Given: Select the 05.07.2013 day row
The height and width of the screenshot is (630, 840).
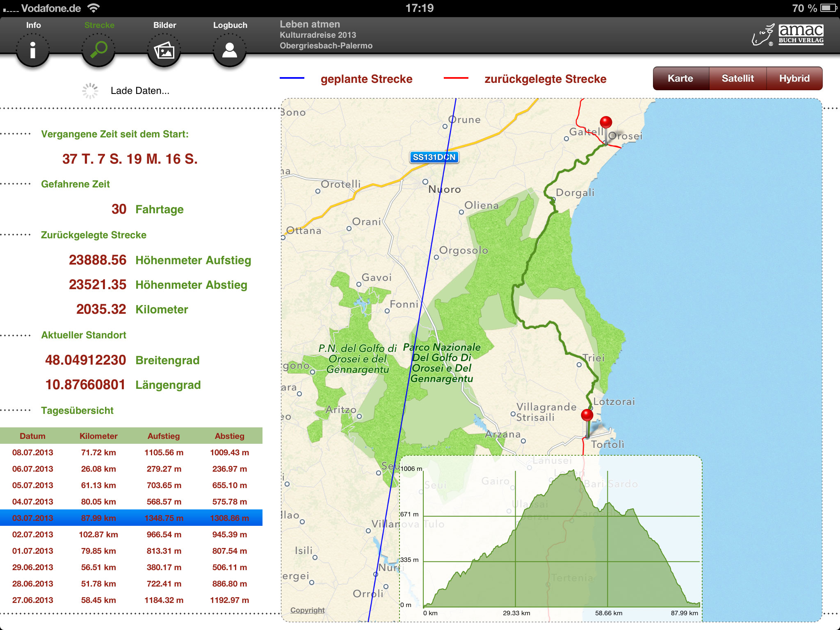Looking at the screenshot, I should click(x=131, y=485).
